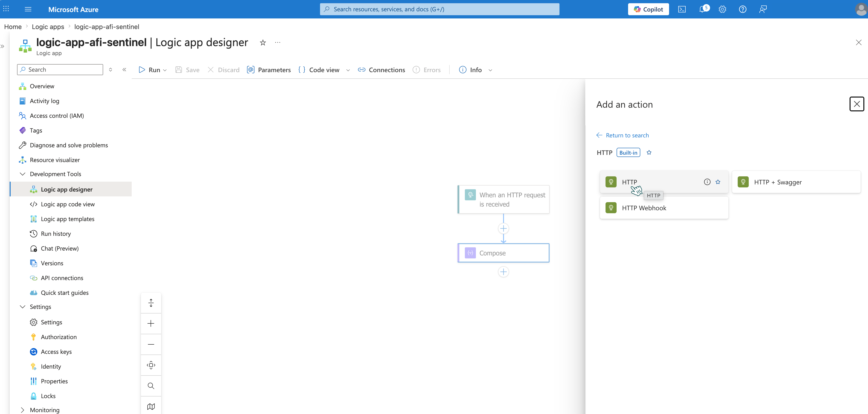The height and width of the screenshot is (414, 868).
Task: Close the Add an action panel
Action: (x=856, y=104)
